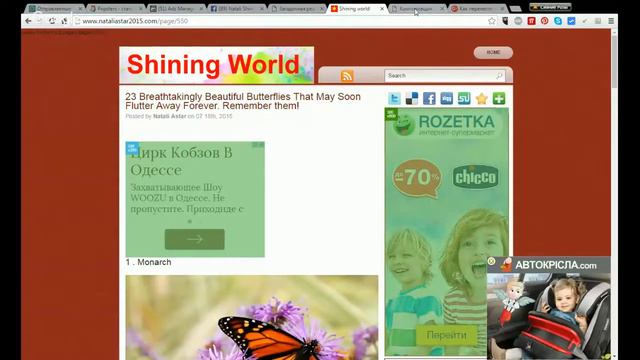Click the red square extension icon in toolbar
This screenshot has width=640, height=360.
point(531,21)
